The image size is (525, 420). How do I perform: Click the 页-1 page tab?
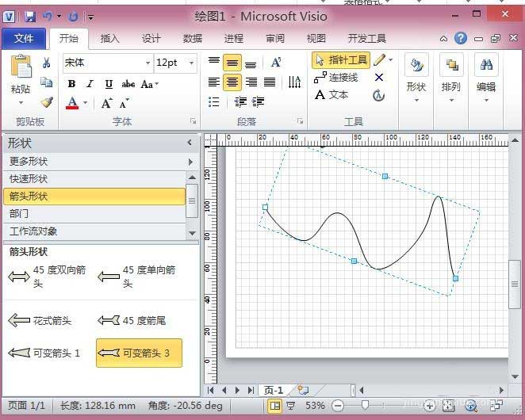[x=274, y=390]
